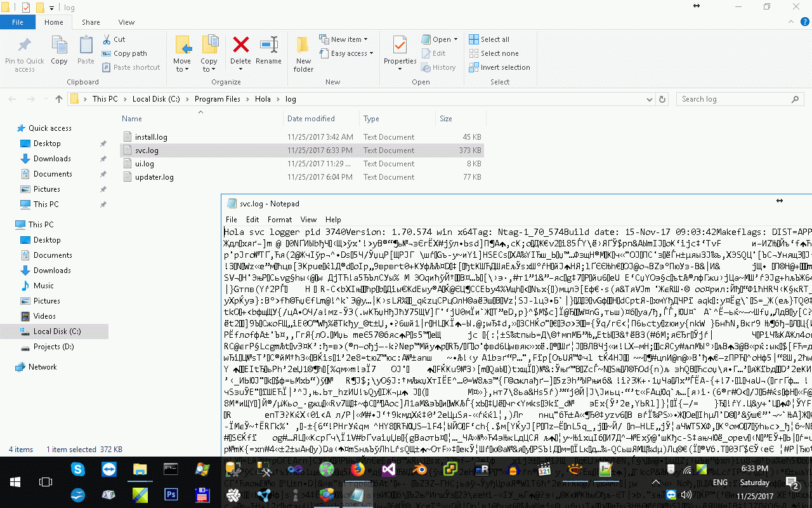The image size is (812, 508).
Task: Click the Rename icon in the ribbon
Action: point(268,45)
